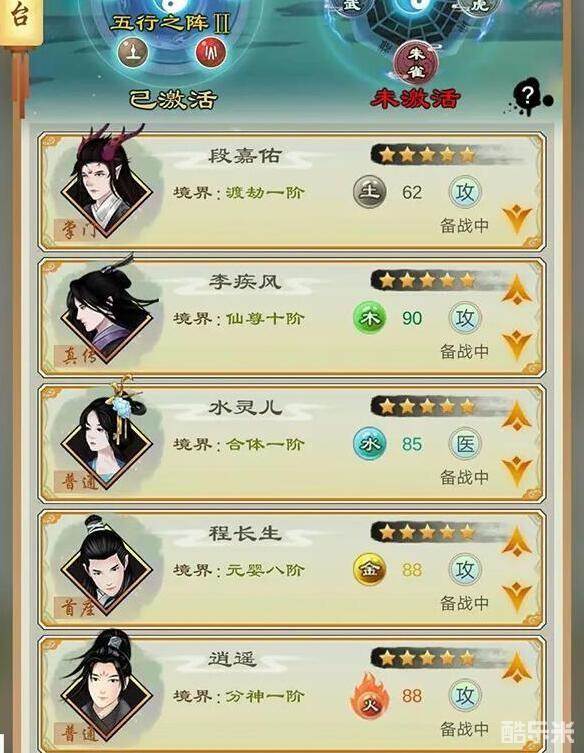Open the question mark help icon

coord(527,97)
